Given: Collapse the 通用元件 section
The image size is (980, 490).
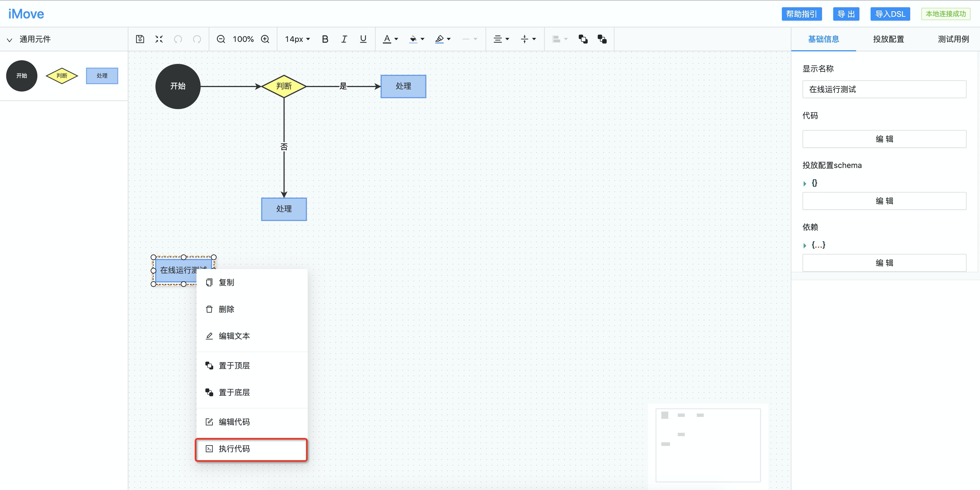Looking at the screenshot, I should pos(10,40).
